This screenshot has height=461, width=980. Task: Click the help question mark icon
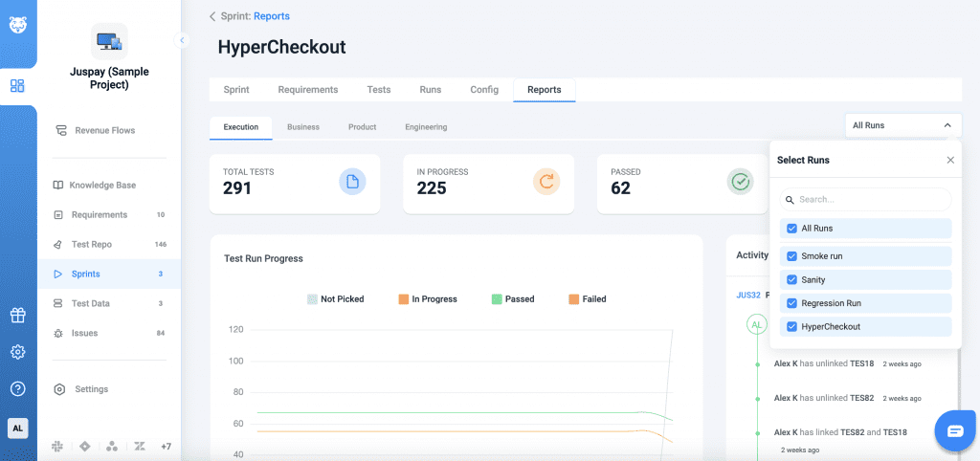17,388
